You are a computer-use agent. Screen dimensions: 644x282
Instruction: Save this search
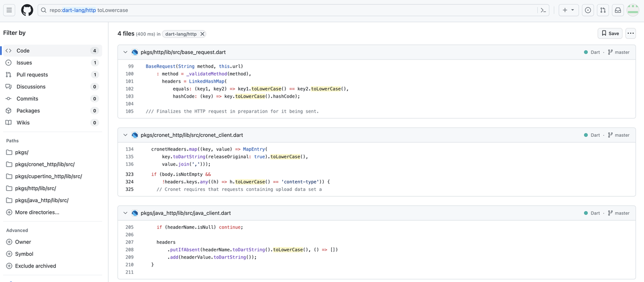tap(610, 33)
